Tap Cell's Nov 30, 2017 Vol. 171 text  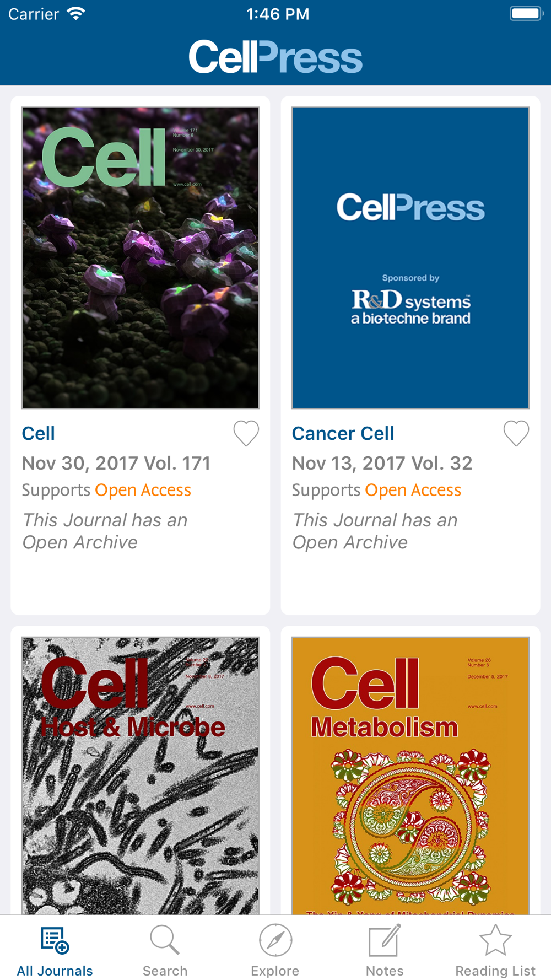coord(116,463)
